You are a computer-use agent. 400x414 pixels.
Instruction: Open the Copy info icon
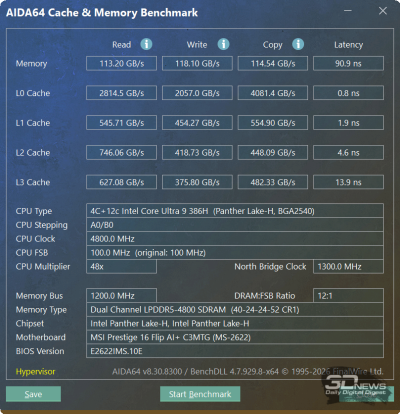point(298,44)
